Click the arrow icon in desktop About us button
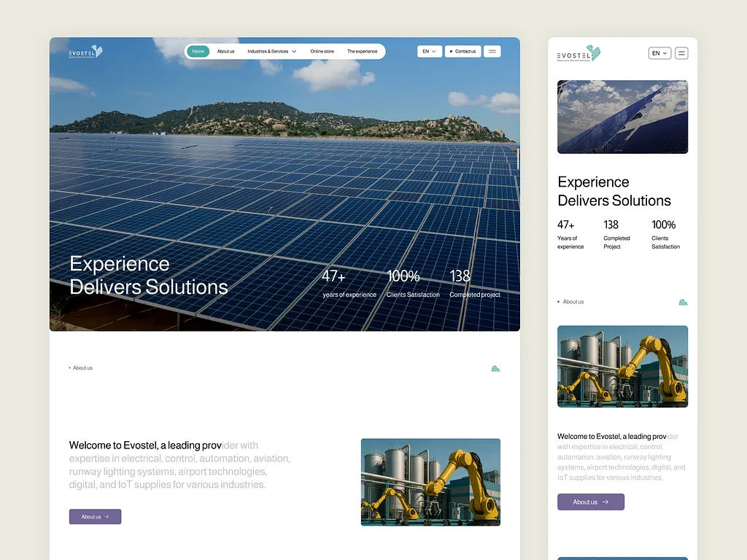This screenshot has height=560, width=747. [107, 517]
